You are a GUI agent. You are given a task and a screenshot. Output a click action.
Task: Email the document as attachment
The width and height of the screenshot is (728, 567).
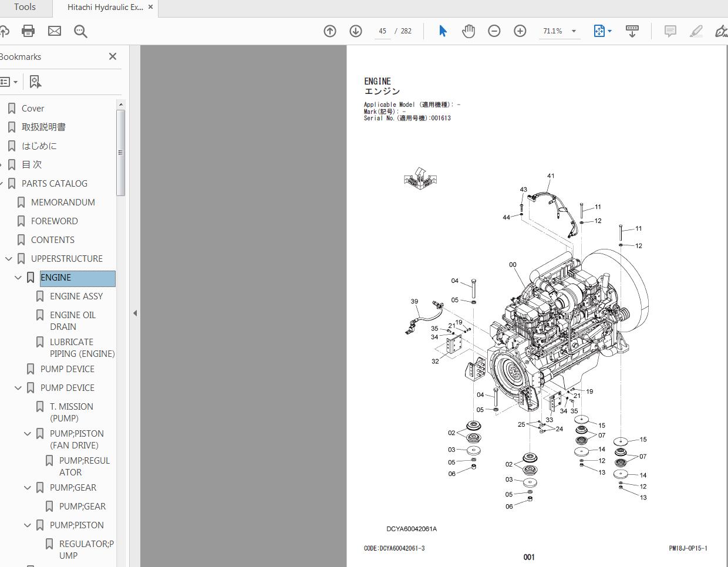tap(55, 31)
